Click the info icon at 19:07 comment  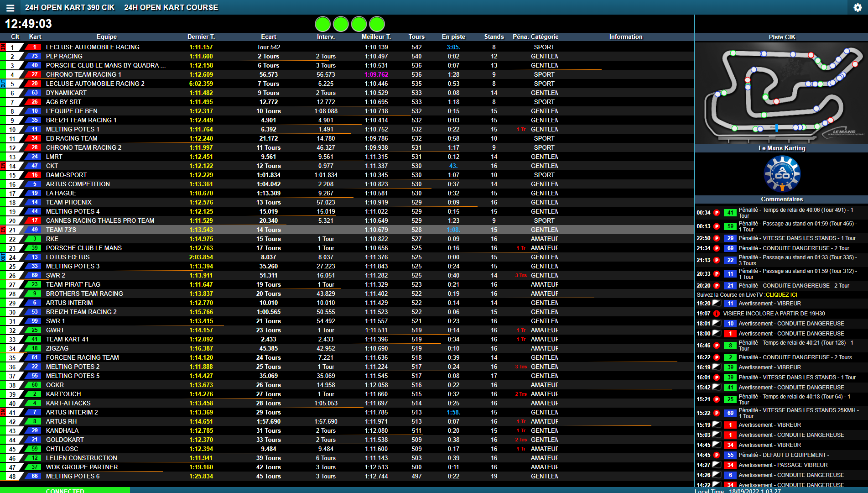tap(717, 314)
